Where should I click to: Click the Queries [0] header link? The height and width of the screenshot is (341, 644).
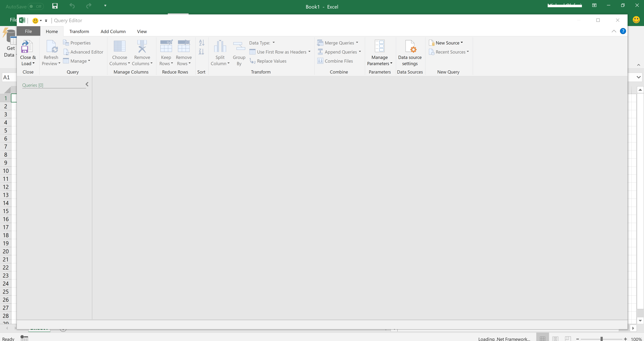tap(33, 85)
